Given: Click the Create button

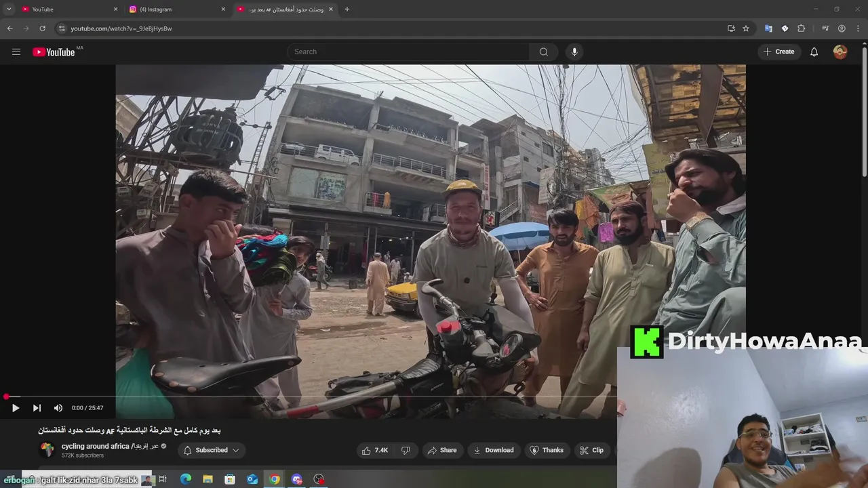Looking at the screenshot, I should pos(778,52).
